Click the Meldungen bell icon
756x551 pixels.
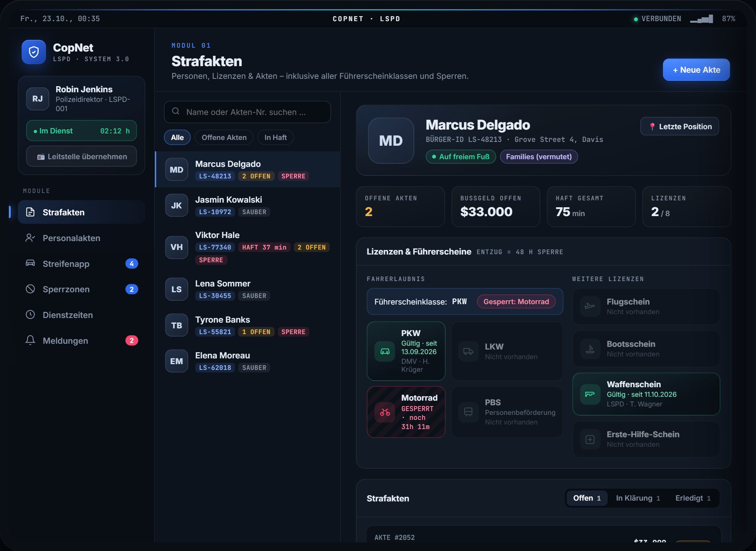30,340
